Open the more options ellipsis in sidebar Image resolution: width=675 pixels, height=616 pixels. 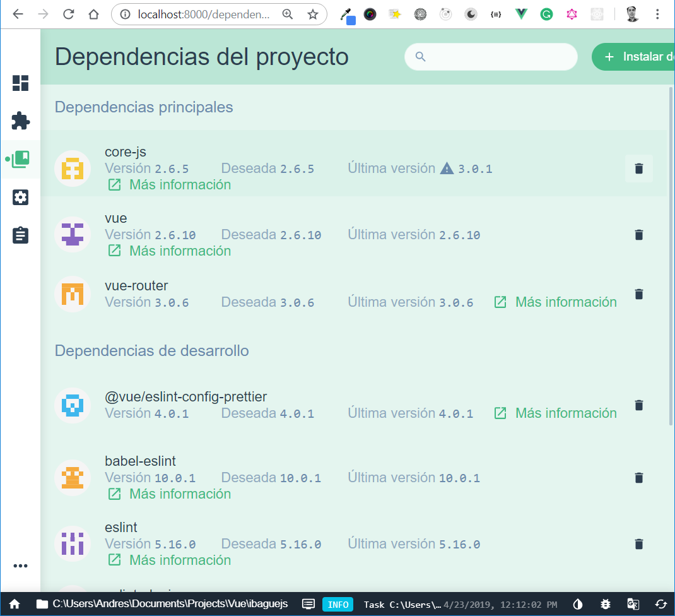pos(20,566)
